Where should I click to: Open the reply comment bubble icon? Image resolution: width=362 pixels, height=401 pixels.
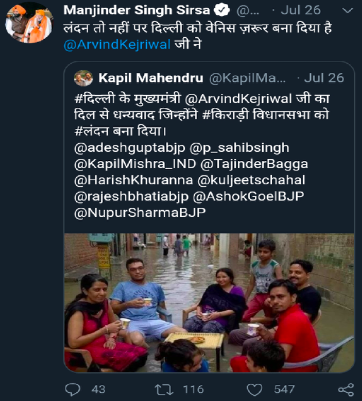pyautogui.click(x=72, y=389)
